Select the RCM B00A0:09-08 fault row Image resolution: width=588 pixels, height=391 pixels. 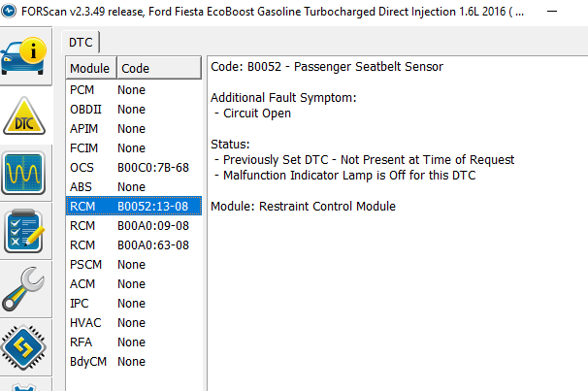pyautogui.click(x=133, y=225)
